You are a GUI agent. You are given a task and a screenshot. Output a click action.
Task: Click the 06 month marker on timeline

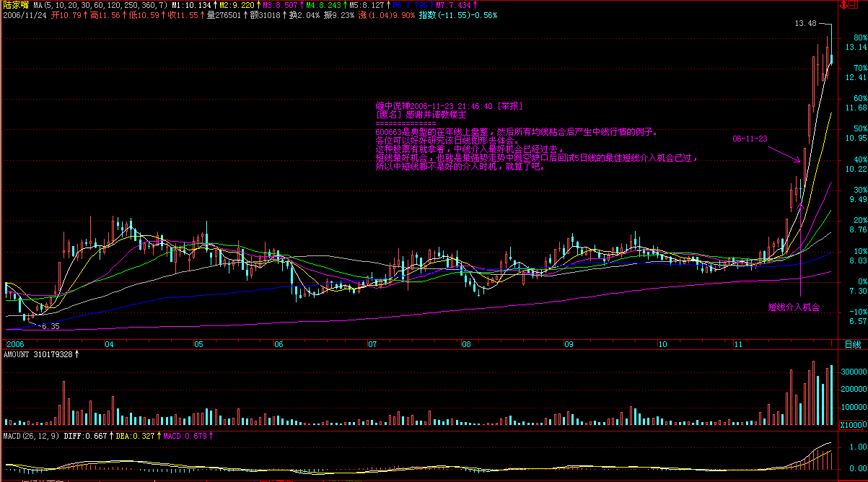tap(279, 345)
